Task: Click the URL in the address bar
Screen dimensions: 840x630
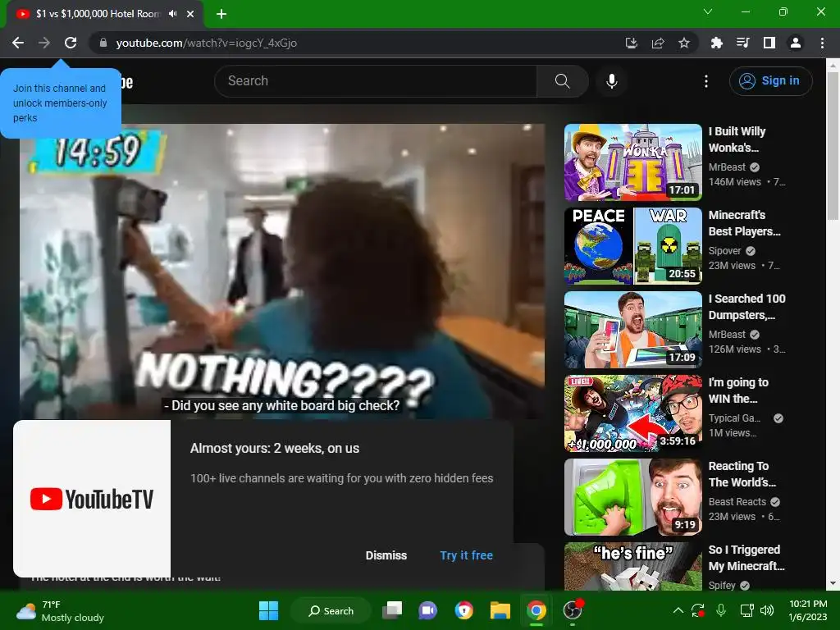Action: click(x=207, y=43)
